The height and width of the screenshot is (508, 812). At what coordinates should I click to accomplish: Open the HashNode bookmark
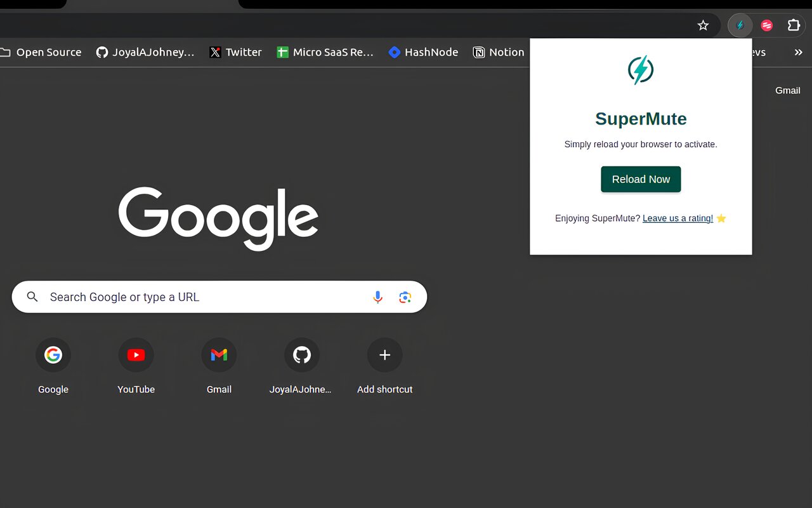point(423,52)
